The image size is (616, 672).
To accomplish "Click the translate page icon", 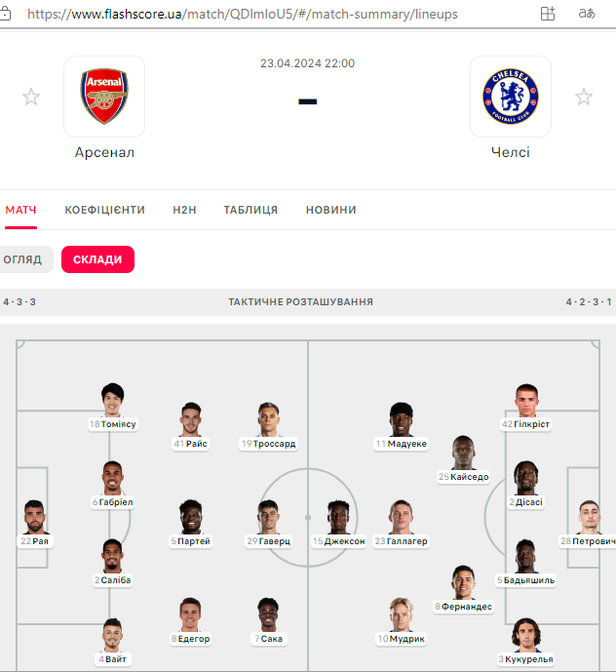I will point(587,14).
